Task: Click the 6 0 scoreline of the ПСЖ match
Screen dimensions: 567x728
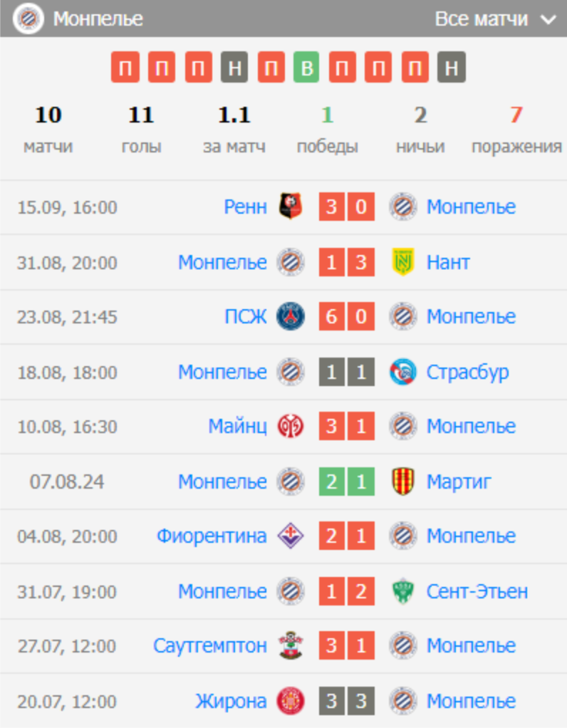Action: point(347,316)
